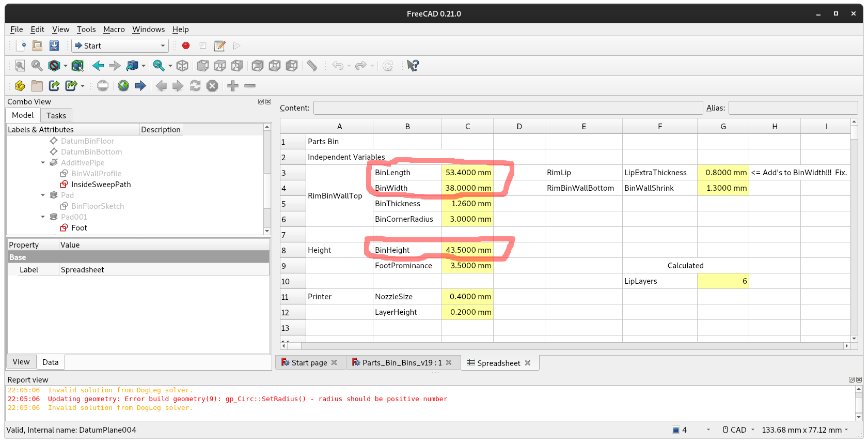868x443 pixels.
Task: Float the Combo View panel
Action: pyautogui.click(x=261, y=102)
